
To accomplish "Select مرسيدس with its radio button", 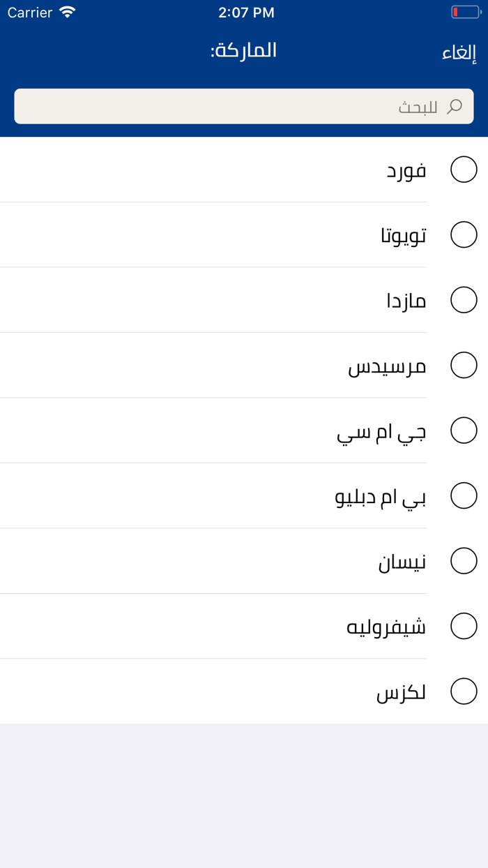I will pyautogui.click(x=464, y=365).
